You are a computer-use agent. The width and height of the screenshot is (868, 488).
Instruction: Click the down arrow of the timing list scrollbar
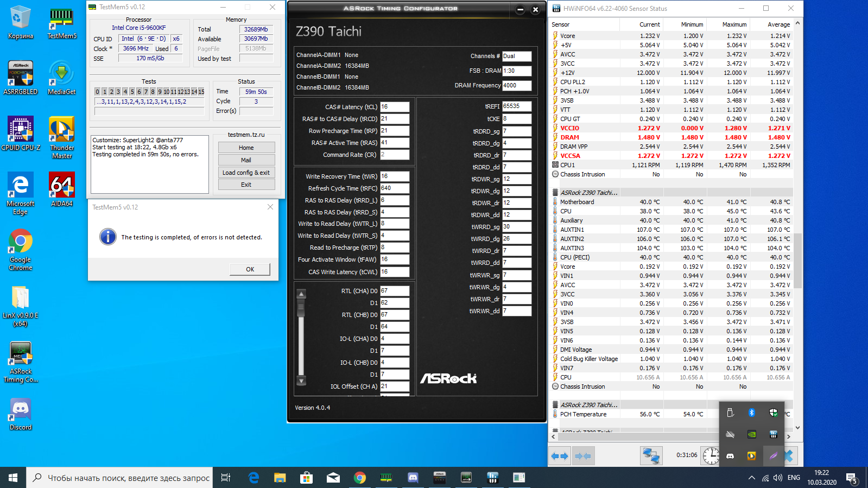[x=301, y=381]
